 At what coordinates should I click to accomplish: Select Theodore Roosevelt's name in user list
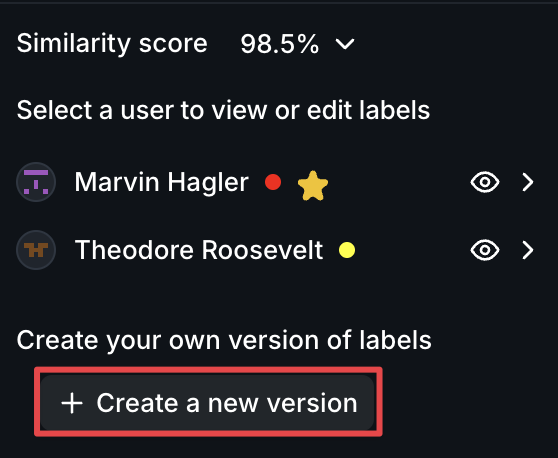(199, 250)
